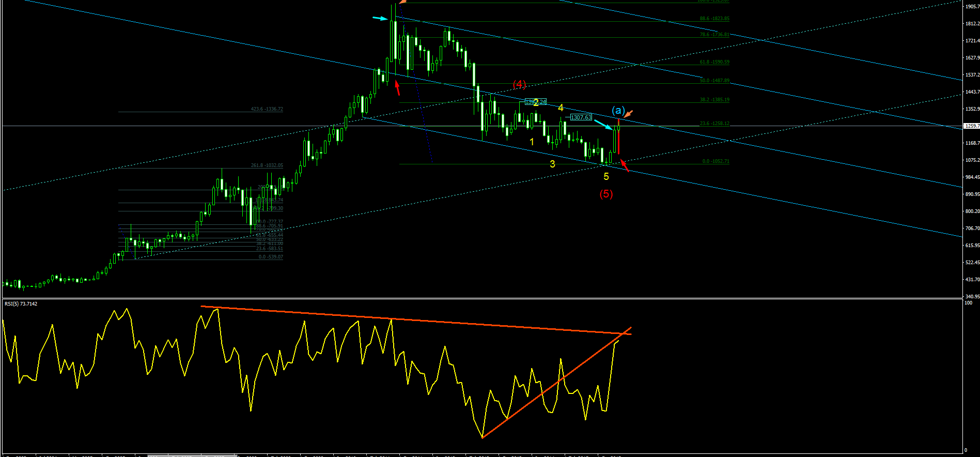980x457 pixels.
Task: Select the 431.70 price axis value
Action: [x=972, y=280]
